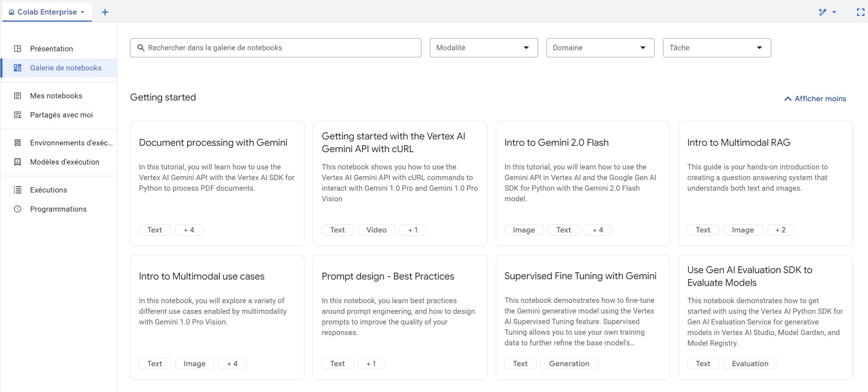
Task: Click Text tag on Gemini 2.0 Flash card
Action: pos(564,230)
